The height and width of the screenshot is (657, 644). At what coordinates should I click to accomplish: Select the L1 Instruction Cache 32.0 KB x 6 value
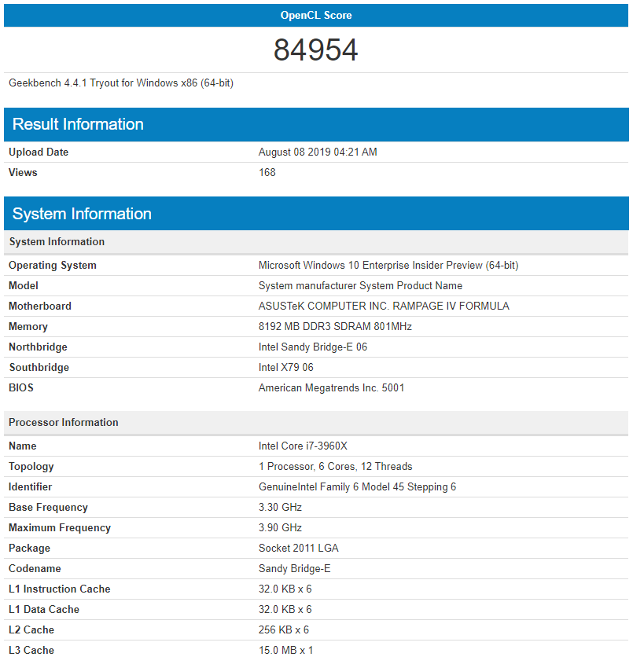(285, 589)
